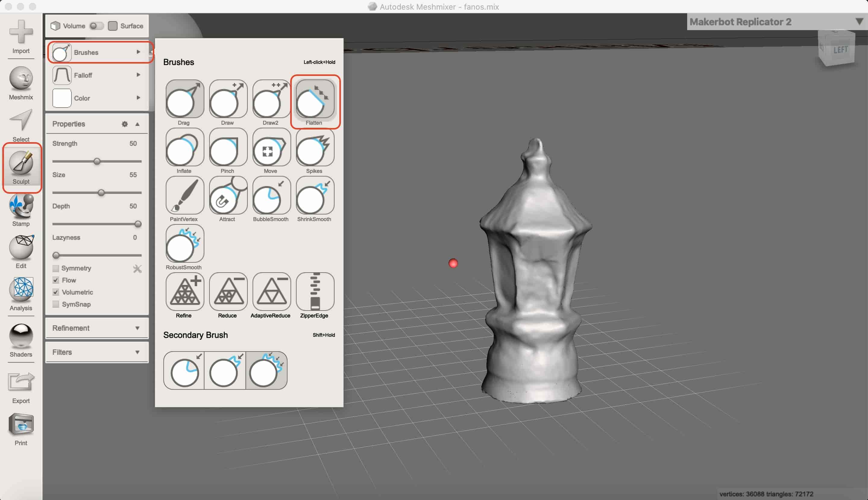Open the Print view
868x500 pixels.
(x=21, y=429)
